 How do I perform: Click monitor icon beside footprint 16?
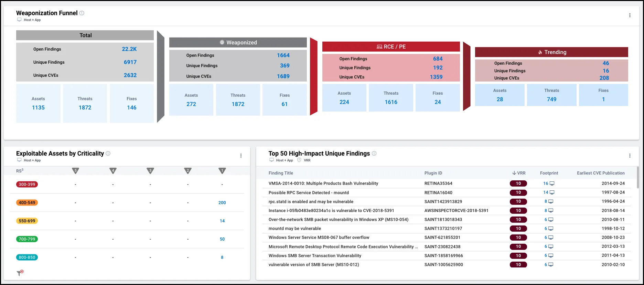[x=552, y=183]
